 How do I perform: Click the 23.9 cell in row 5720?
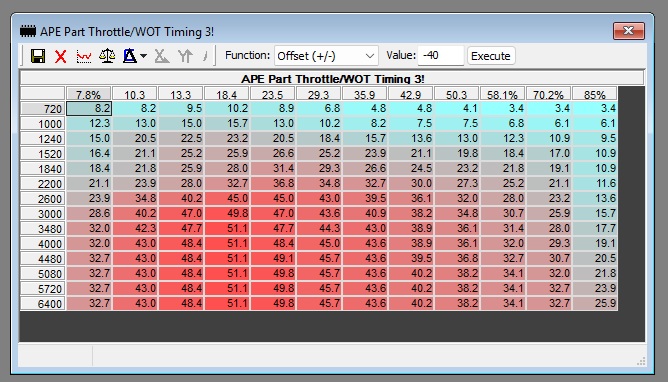[595, 288]
